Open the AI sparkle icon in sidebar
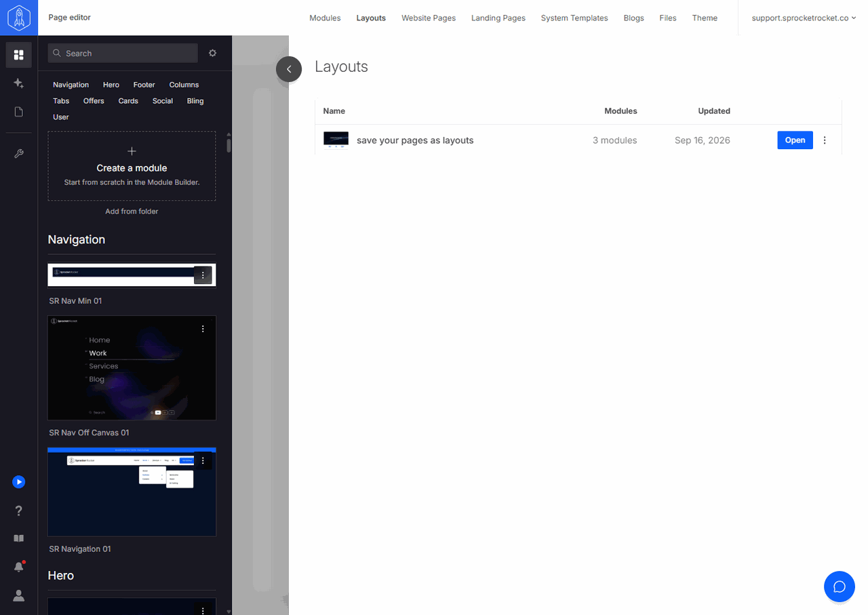This screenshot has height=615, width=868. pos(19,83)
